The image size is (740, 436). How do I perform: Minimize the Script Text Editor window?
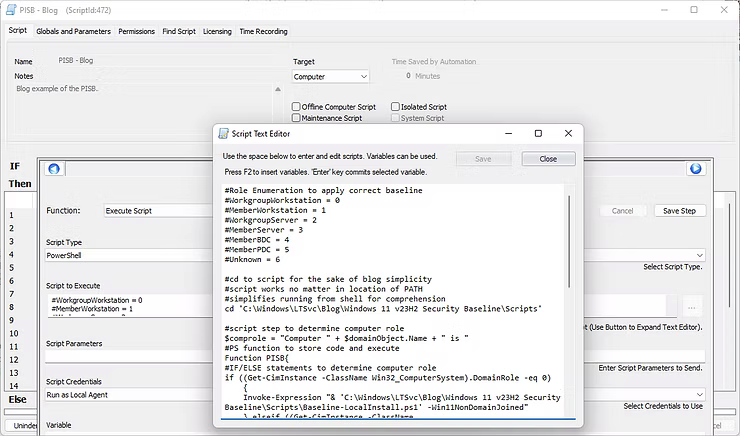[508, 134]
